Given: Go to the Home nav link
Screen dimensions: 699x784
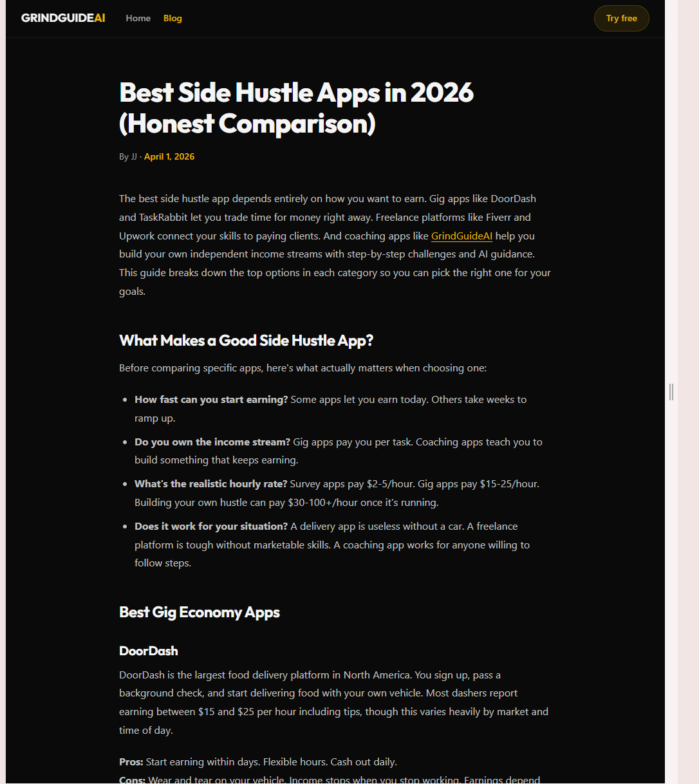Looking at the screenshot, I should [138, 18].
